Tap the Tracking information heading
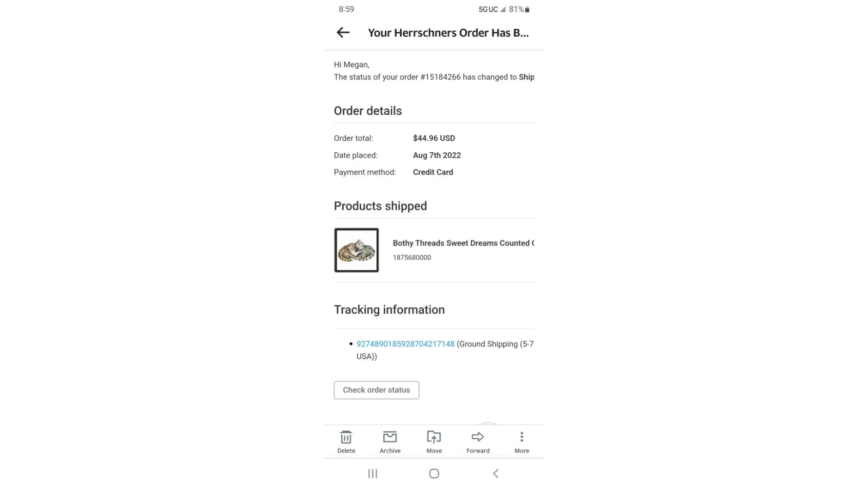 tap(389, 310)
